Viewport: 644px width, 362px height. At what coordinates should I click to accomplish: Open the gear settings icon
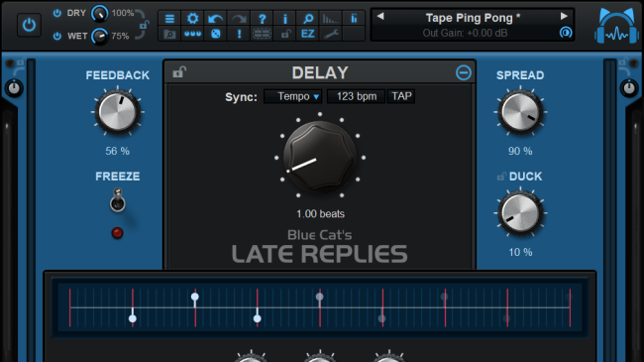[192, 19]
